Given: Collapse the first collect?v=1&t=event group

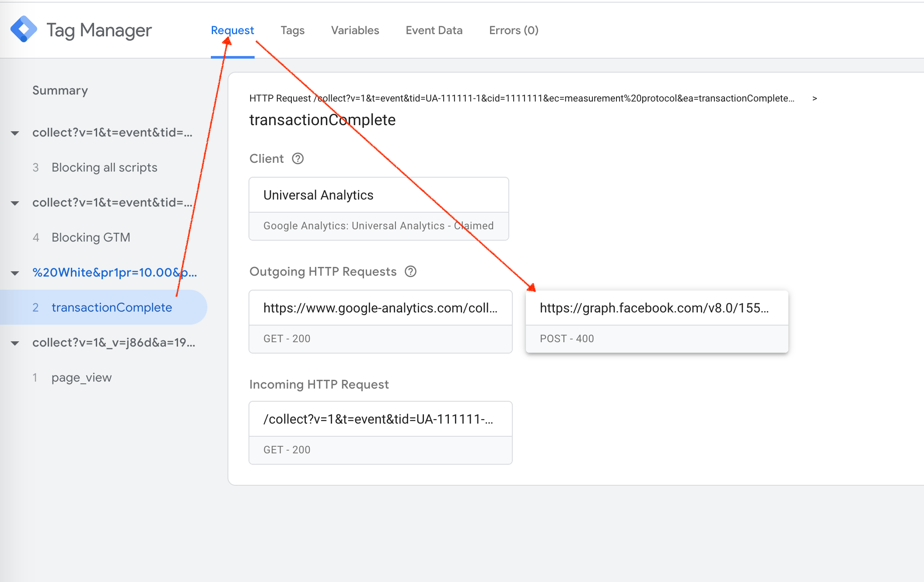Looking at the screenshot, I should click(x=15, y=133).
